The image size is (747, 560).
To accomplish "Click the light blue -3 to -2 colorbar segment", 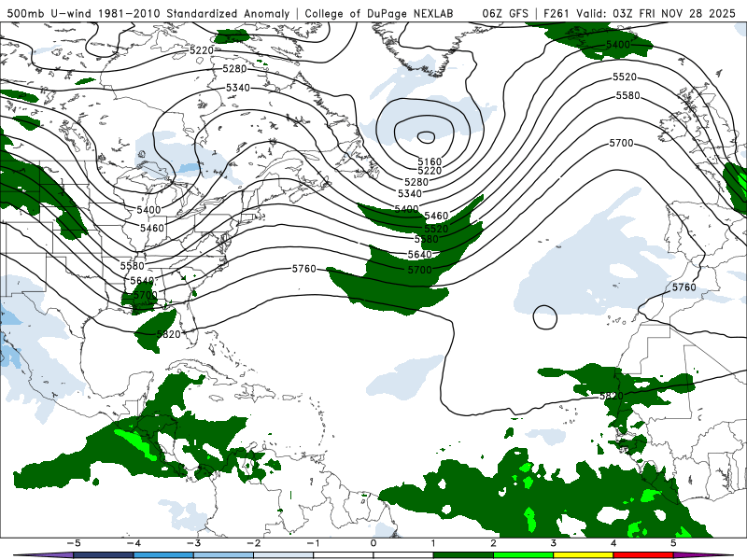I will pyautogui.click(x=223, y=555).
